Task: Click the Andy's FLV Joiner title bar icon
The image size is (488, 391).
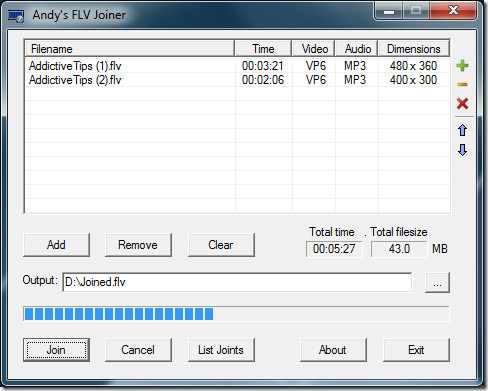Action: point(16,15)
